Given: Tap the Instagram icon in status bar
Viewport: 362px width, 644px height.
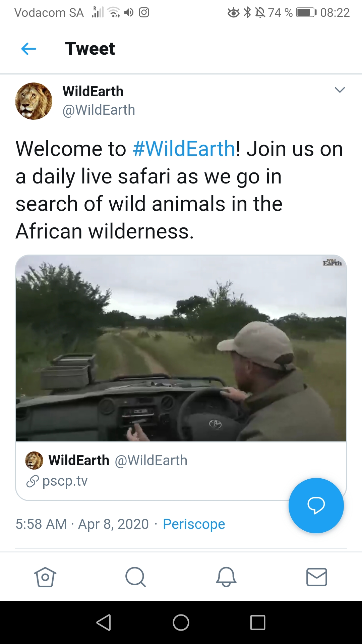Looking at the screenshot, I should pyautogui.click(x=144, y=13).
